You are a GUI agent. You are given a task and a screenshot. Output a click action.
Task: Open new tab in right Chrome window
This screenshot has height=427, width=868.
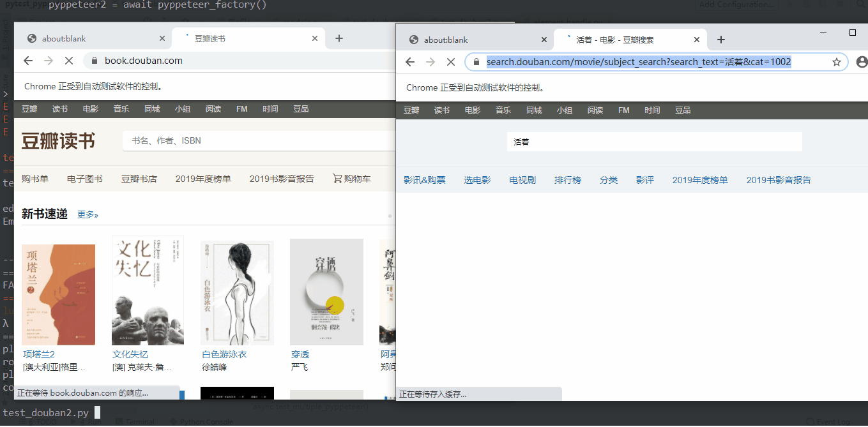point(721,40)
